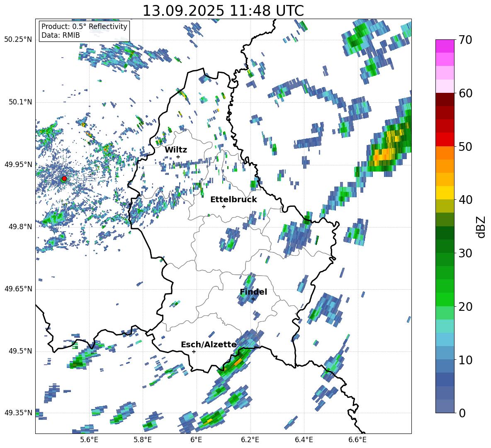The height and width of the screenshot is (448, 491).
Task: Click the longitude label 5.6°E
Action: (89, 440)
